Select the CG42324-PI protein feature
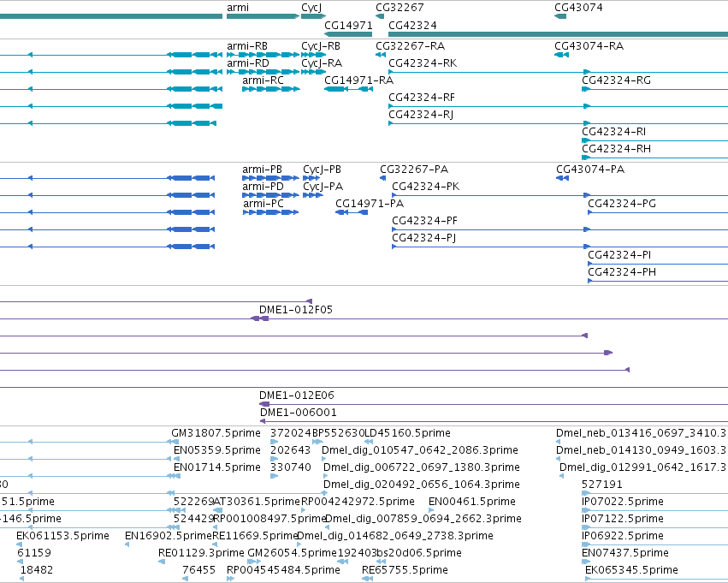Viewport: 728px width, 583px height. pos(658,264)
